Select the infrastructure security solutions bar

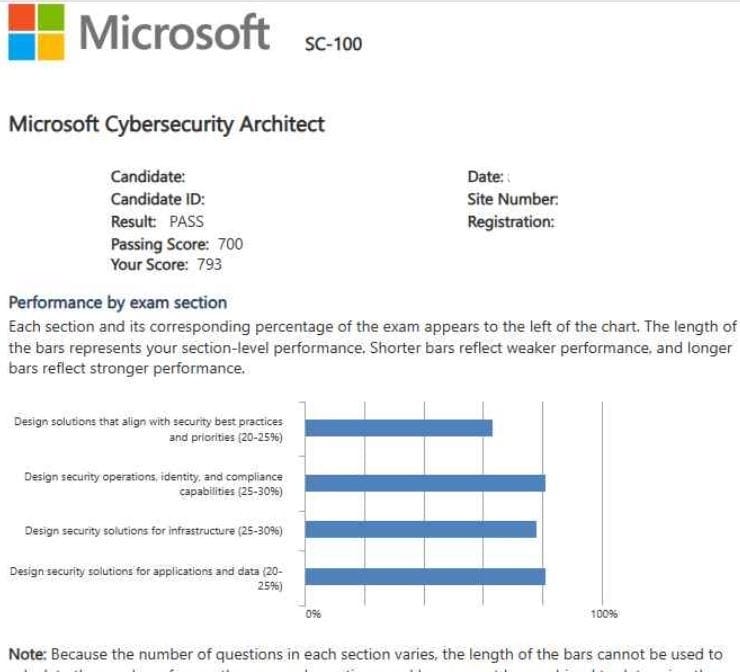pos(421,530)
